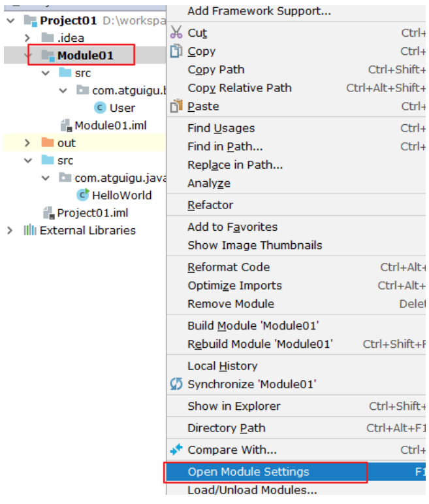Screen dimensions: 429x504
Task: Choose Show in Explorer
Action: click(296, 406)
